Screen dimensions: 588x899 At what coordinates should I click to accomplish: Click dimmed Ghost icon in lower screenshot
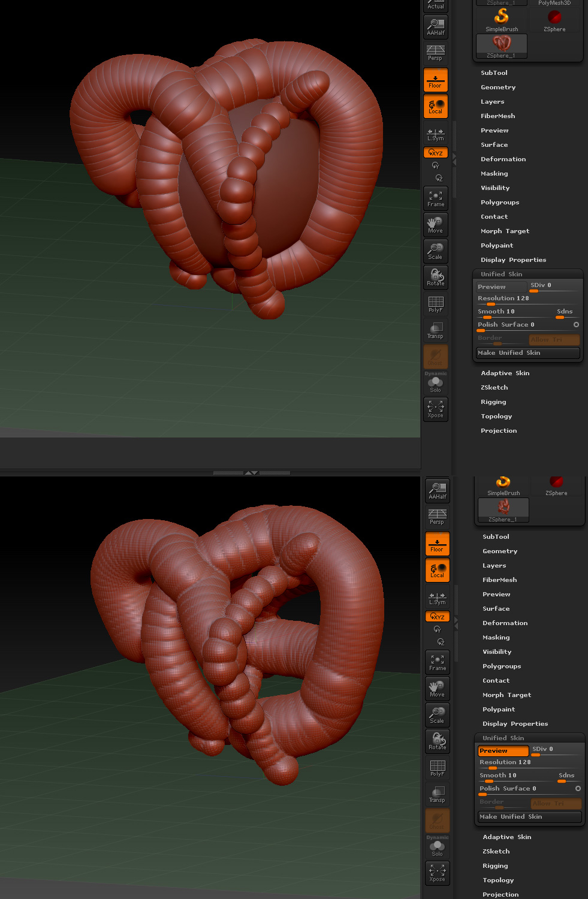click(438, 820)
